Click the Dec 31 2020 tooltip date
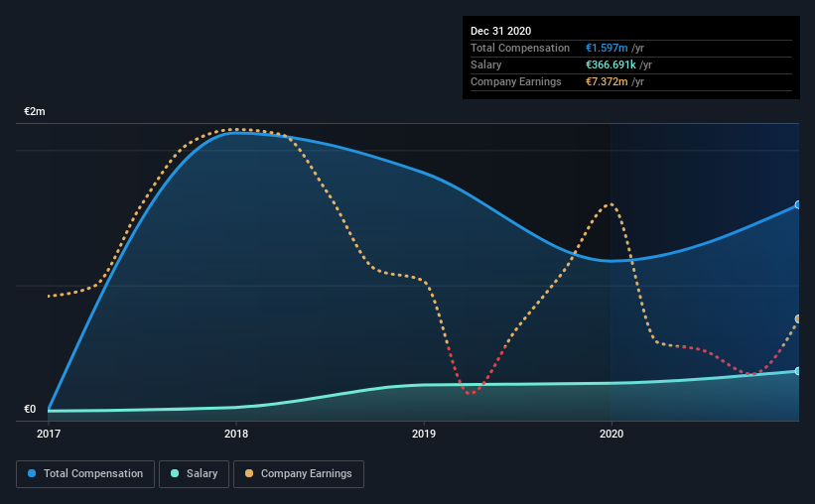This screenshot has height=504, width=815. pyautogui.click(x=500, y=31)
